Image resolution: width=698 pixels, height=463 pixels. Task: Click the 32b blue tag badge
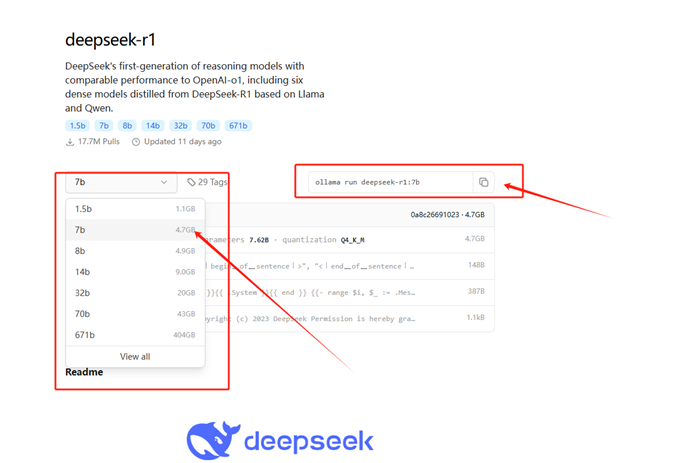click(x=180, y=126)
